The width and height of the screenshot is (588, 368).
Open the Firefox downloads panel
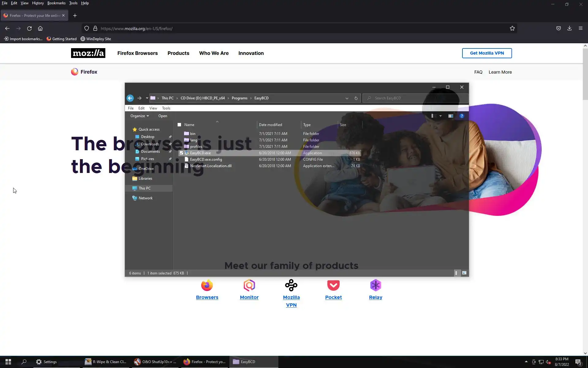tap(569, 29)
